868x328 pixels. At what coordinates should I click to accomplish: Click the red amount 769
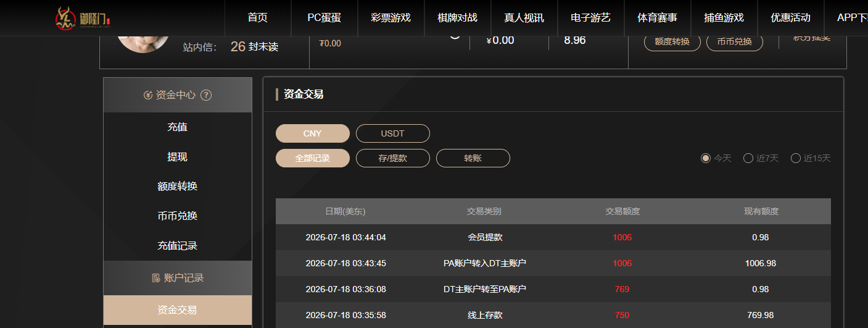[x=622, y=289]
